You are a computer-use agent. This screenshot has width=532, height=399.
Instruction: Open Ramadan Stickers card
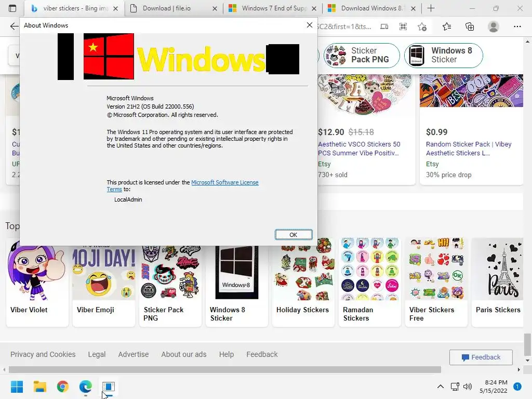click(370, 282)
